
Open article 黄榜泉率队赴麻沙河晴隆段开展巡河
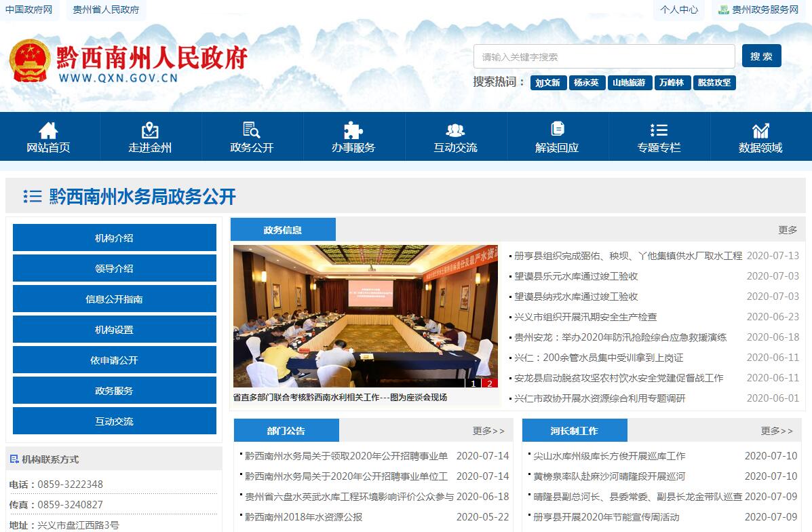click(x=610, y=476)
